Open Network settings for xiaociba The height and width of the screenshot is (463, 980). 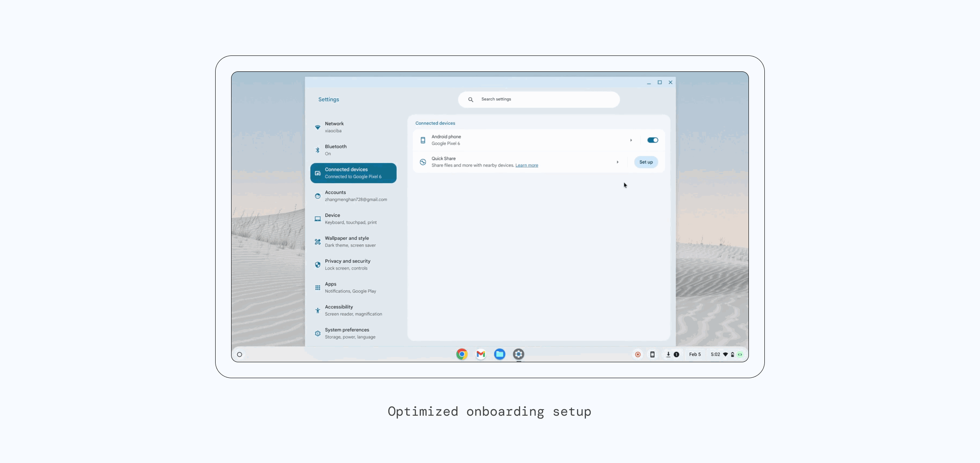coord(353,126)
